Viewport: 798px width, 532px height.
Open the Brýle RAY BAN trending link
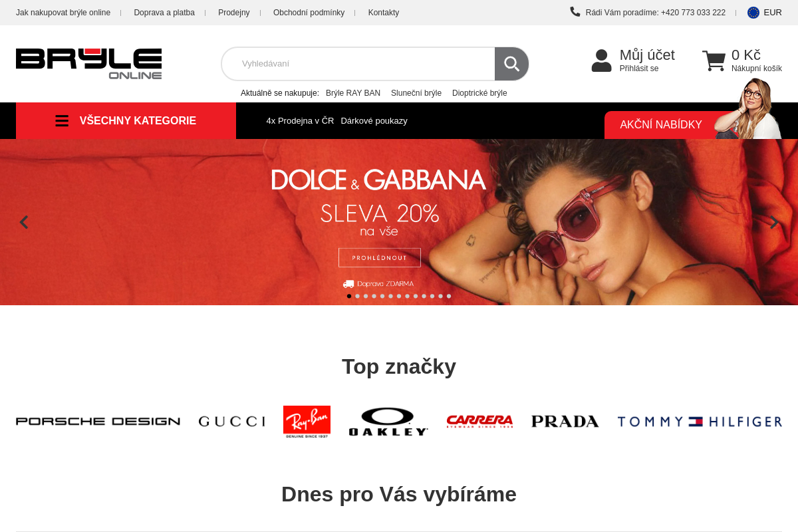pos(353,93)
